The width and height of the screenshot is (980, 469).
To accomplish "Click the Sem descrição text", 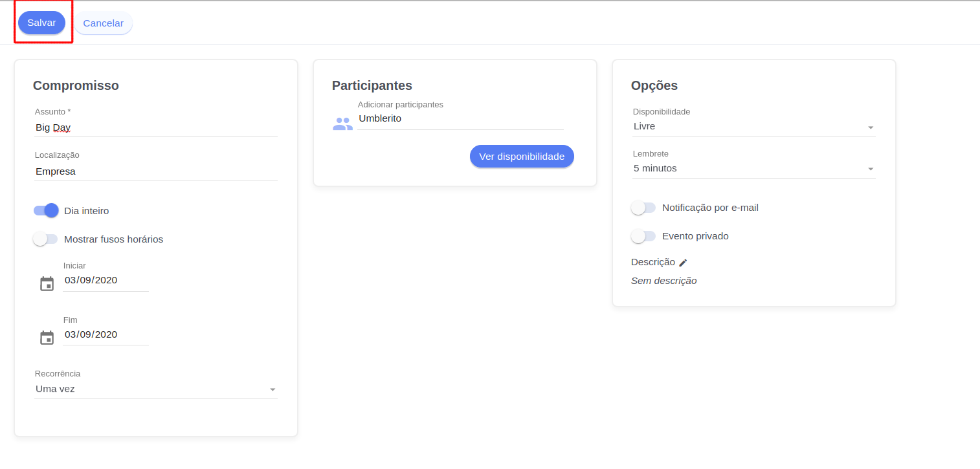I will [663, 281].
